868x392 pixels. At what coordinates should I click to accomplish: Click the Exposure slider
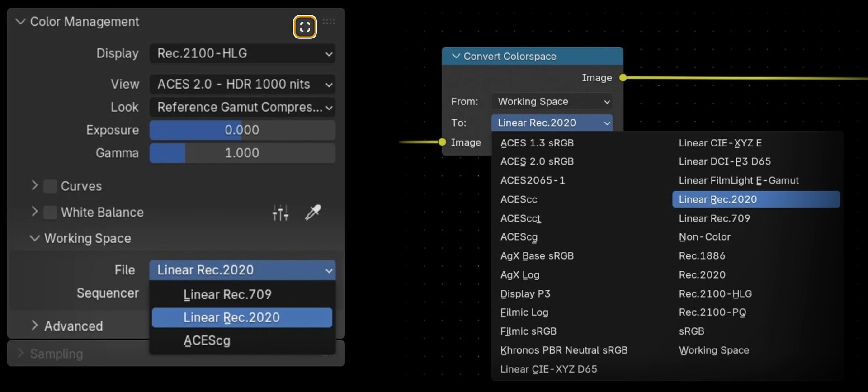pyautogui.click(x=242, y=130)
